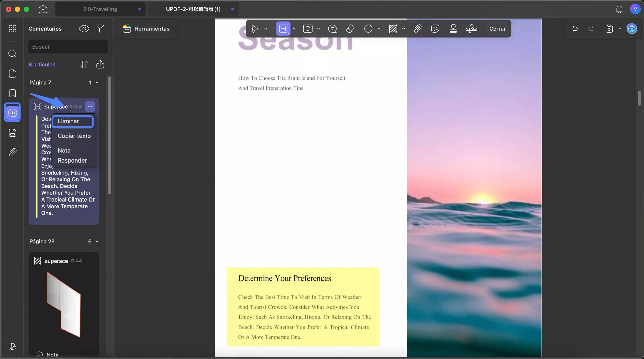Export comments with the share icon
The width and height of the screenshot is (644, 359).
click(x=100, y=64)
